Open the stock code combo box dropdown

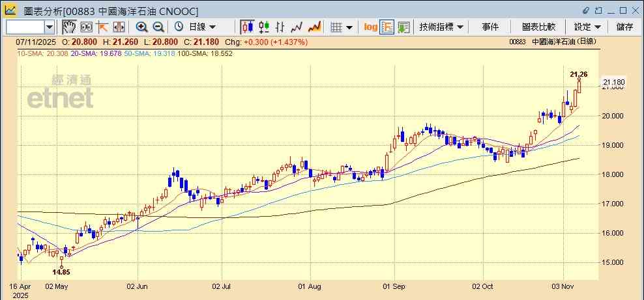(x=50, y=27)
